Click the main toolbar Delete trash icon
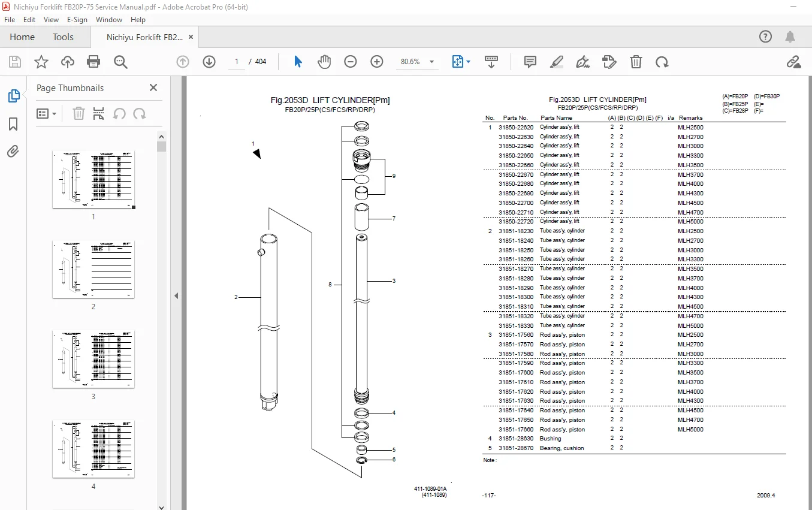The height and width of the screenshot is (510, 812). (x=636, y=62)
